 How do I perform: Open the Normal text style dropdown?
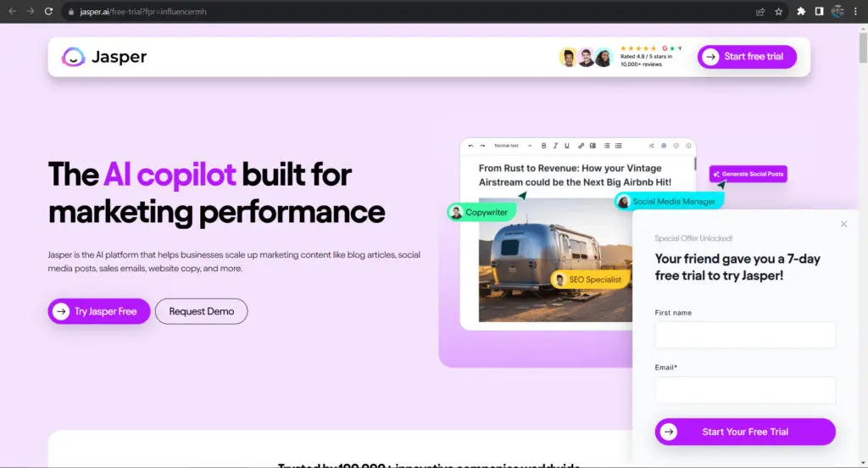[x=513, y=146]
